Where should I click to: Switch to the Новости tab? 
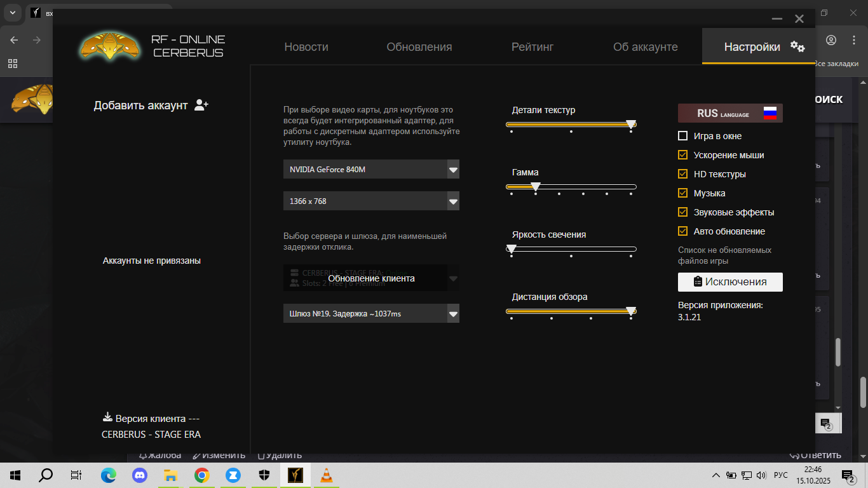tap(306, 47)
